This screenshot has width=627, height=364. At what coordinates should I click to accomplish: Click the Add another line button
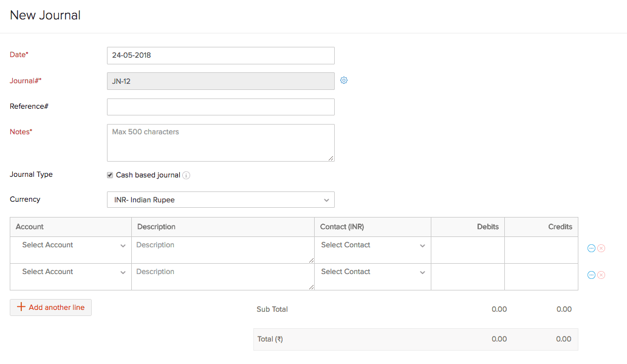click(51, 307)
